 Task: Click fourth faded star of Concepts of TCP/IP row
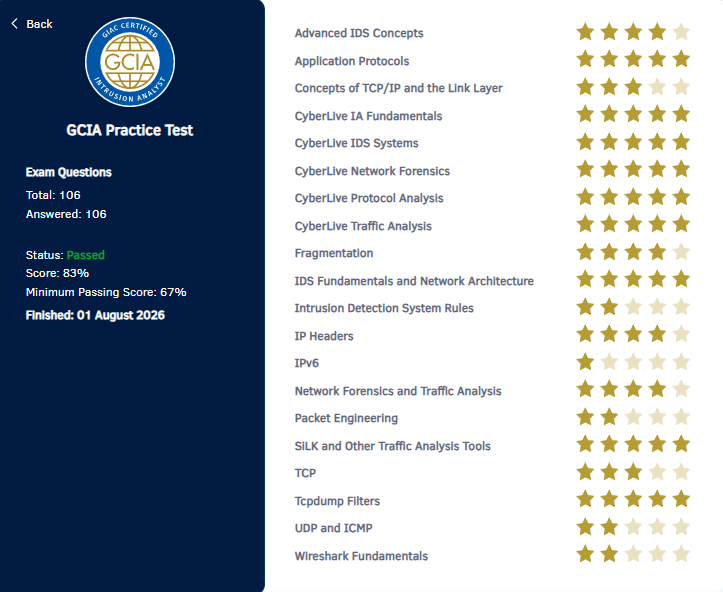(658, 87)
